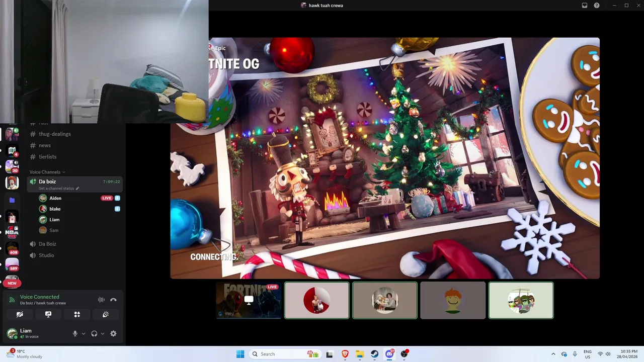Click the share your screen button
Screen dimensions: 644x362
point(48,314)
